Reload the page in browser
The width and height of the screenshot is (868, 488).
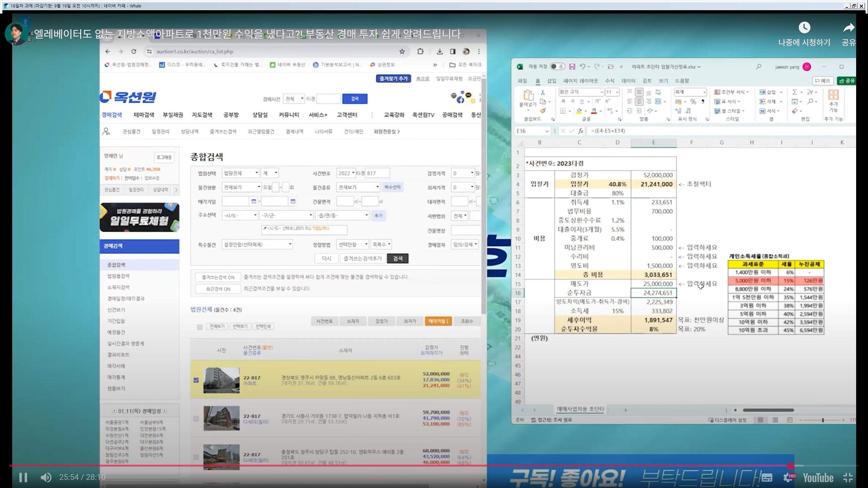[134, 52]
